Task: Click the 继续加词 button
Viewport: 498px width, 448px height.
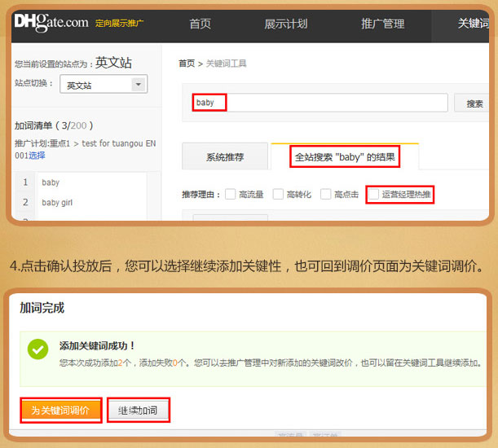Action: (x=138, y=410)
